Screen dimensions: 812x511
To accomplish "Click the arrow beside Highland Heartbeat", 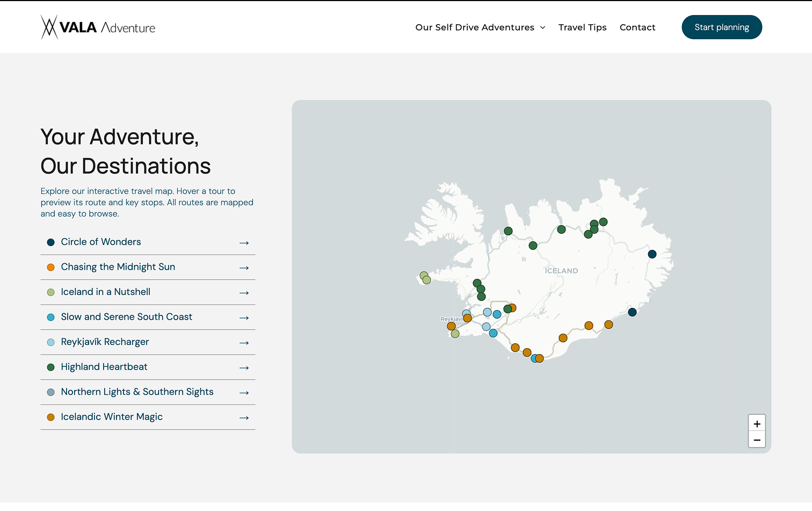I will [x=244, y=368].
